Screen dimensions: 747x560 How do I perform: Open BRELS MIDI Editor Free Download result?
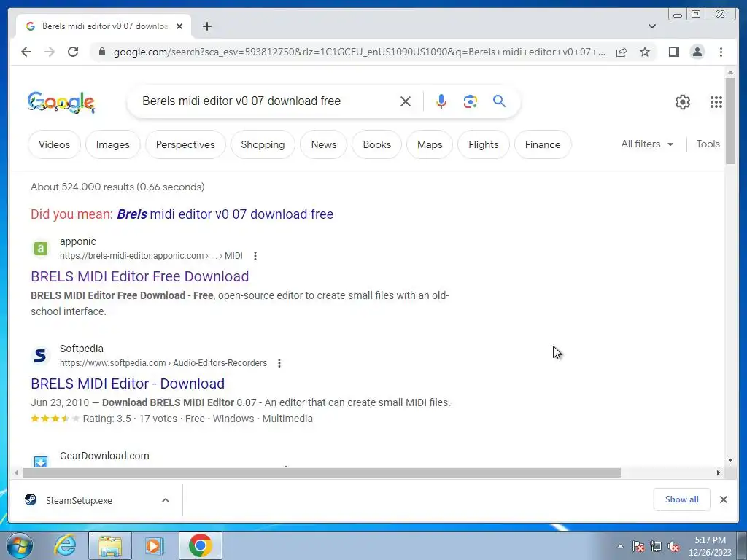(x=139, y=276)
